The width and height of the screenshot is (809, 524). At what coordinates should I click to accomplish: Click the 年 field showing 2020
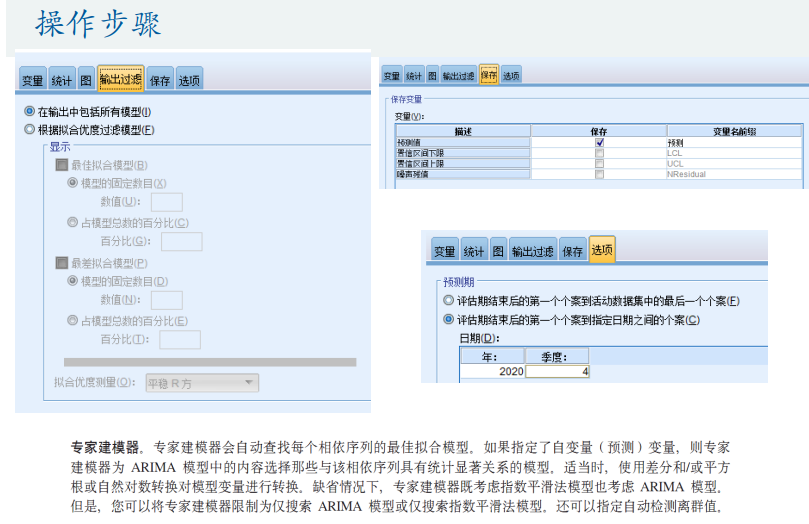pyautogui.click(x=492, y=372)
